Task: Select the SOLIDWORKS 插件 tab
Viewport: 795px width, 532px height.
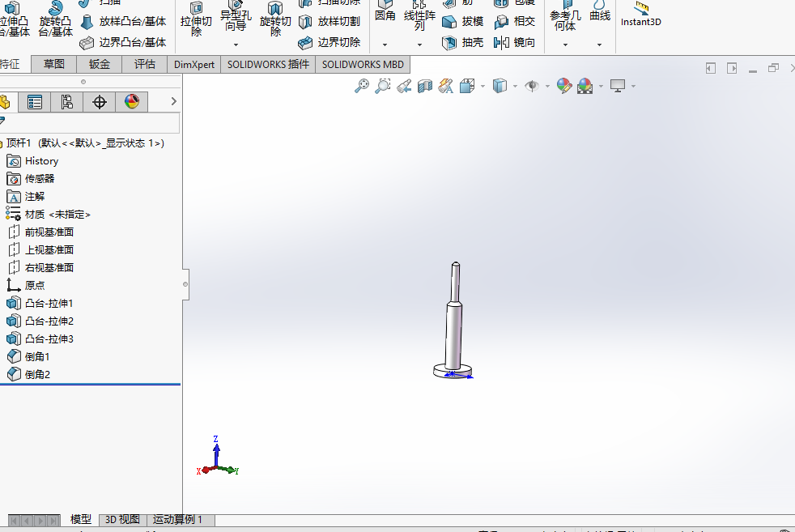Action: pos(268,65)
